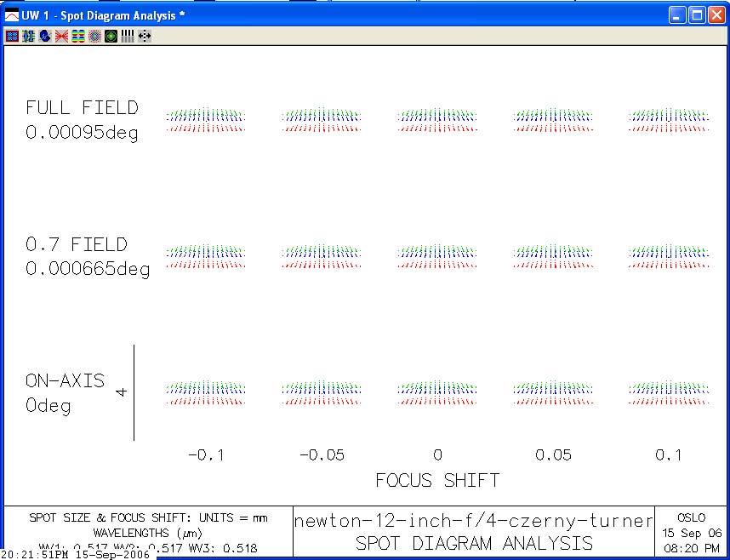Select the blue shaded solid model icon
730x560 pixels.
(x=44, y=37)
